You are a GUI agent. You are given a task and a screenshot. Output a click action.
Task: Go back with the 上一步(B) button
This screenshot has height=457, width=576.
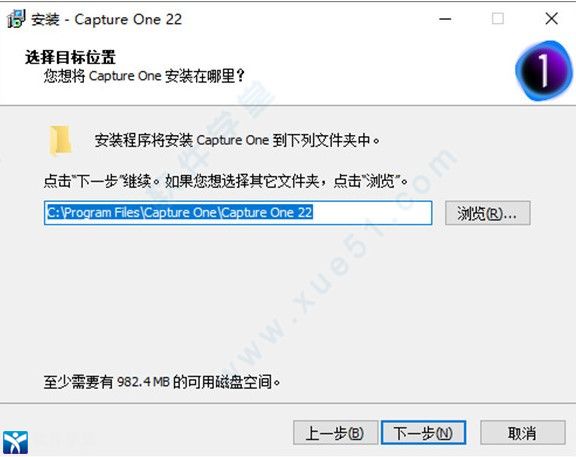tap(335, 433)
